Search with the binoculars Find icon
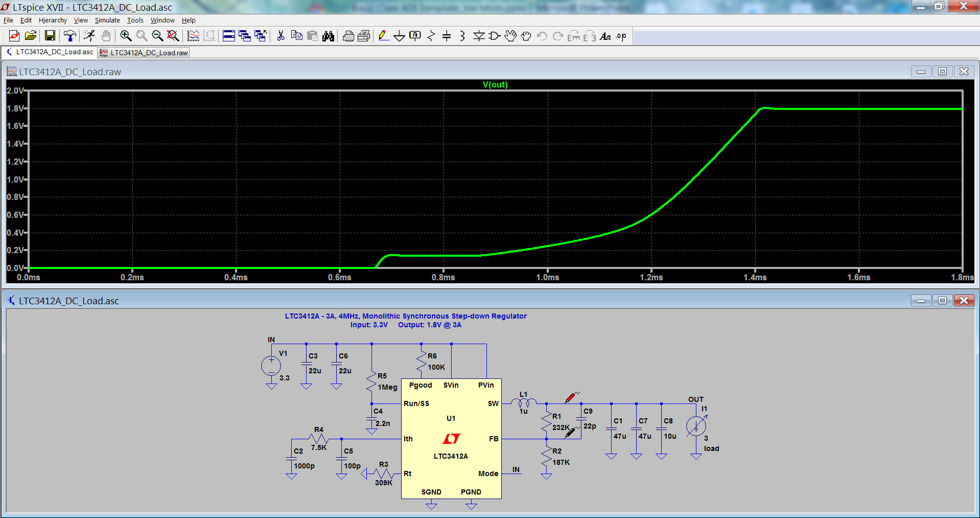Image resolution: width=980 pixels, height=518 pixels. (329, 36)
